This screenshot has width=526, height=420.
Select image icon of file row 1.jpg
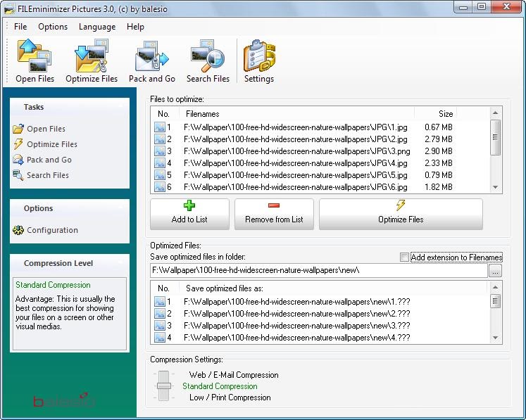[160, 127]
